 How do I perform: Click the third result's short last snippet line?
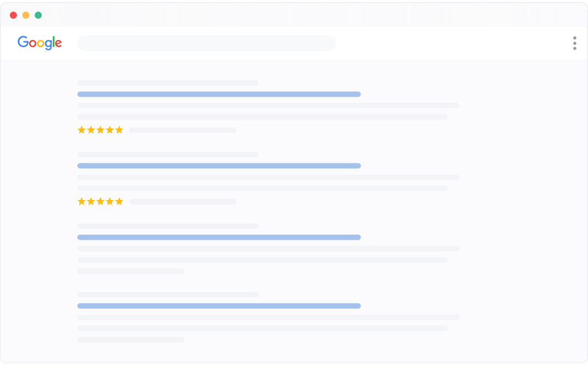point(131,271)
